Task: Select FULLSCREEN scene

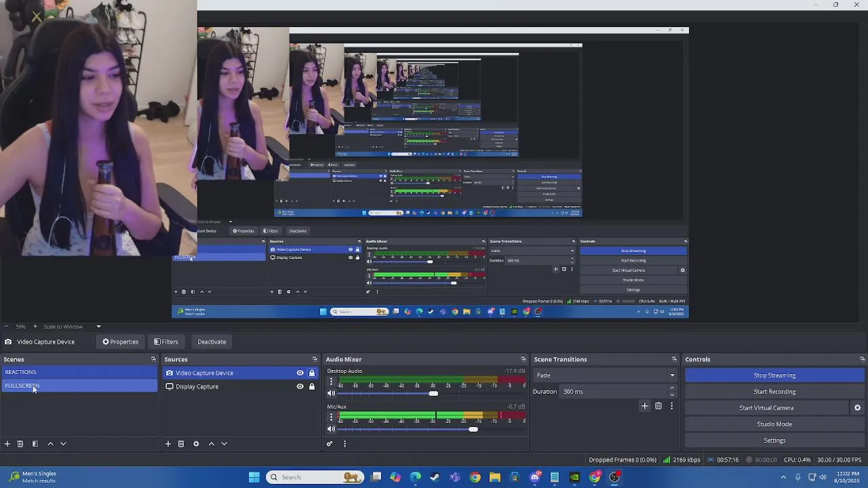Action: pyautogui.click(x=79, y=386)
